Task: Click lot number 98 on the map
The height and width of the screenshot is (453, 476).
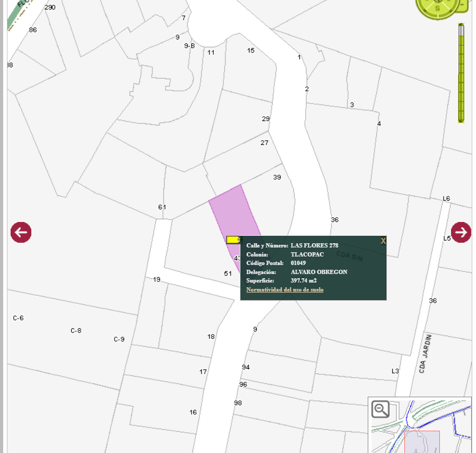Action: coord(238,403)
